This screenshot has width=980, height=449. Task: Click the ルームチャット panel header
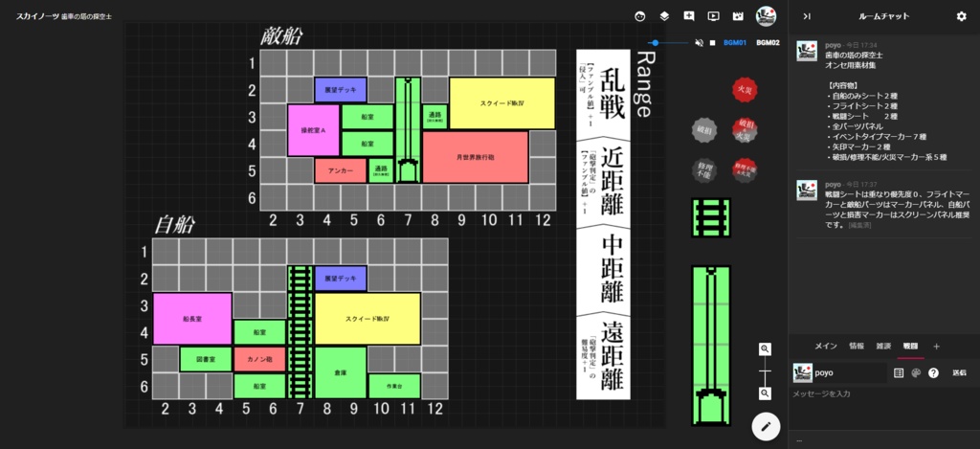click(x=883, y=16)
